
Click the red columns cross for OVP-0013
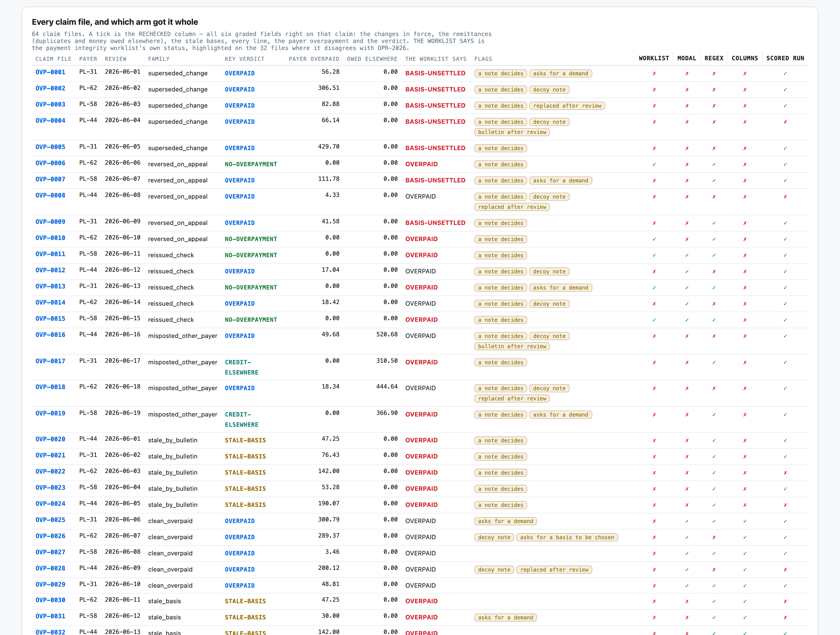coord(745,288)
